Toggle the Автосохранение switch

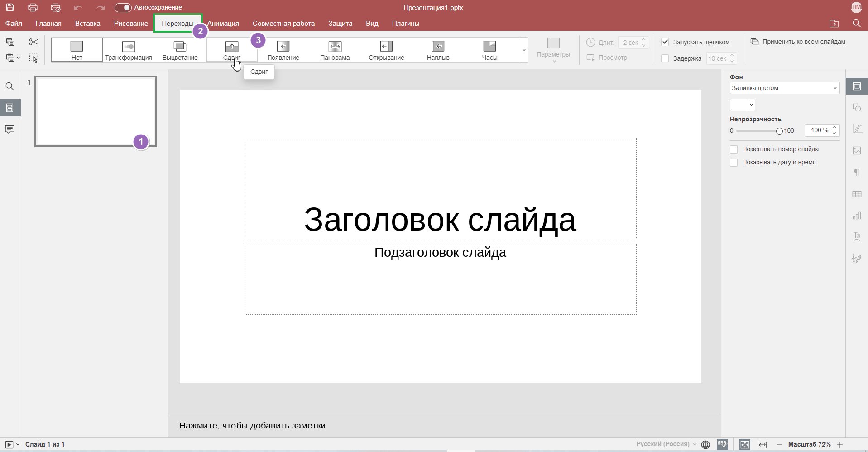click(x=123, y=8)
